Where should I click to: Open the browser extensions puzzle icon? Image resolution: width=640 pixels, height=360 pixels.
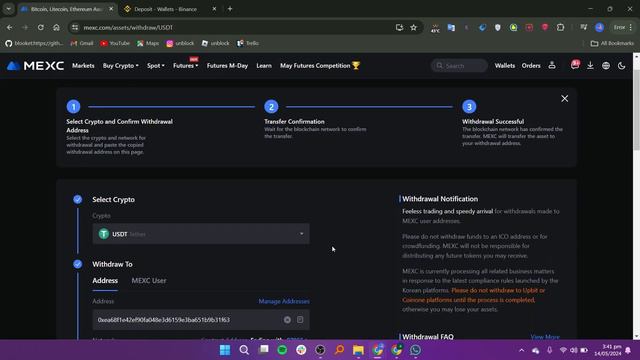(560, 27)
